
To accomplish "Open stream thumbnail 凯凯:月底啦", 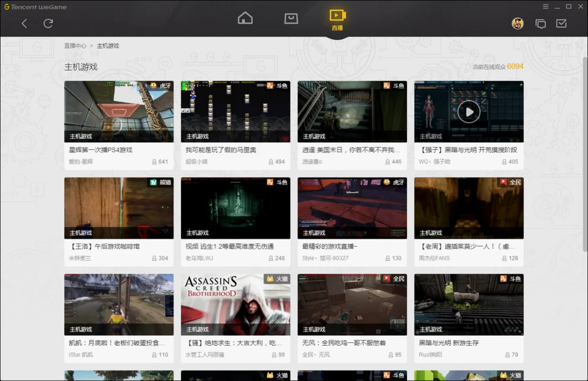I will click(x=119, y=305).
